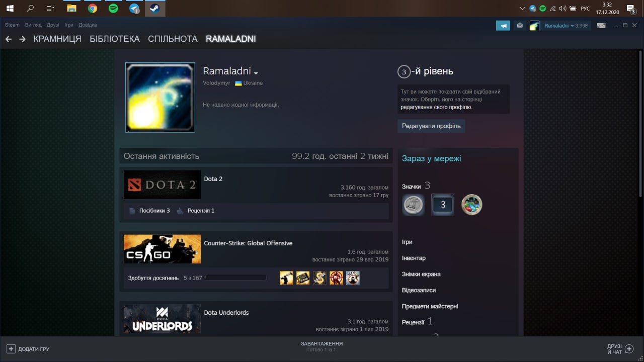Open the Значки badges link

411,187
